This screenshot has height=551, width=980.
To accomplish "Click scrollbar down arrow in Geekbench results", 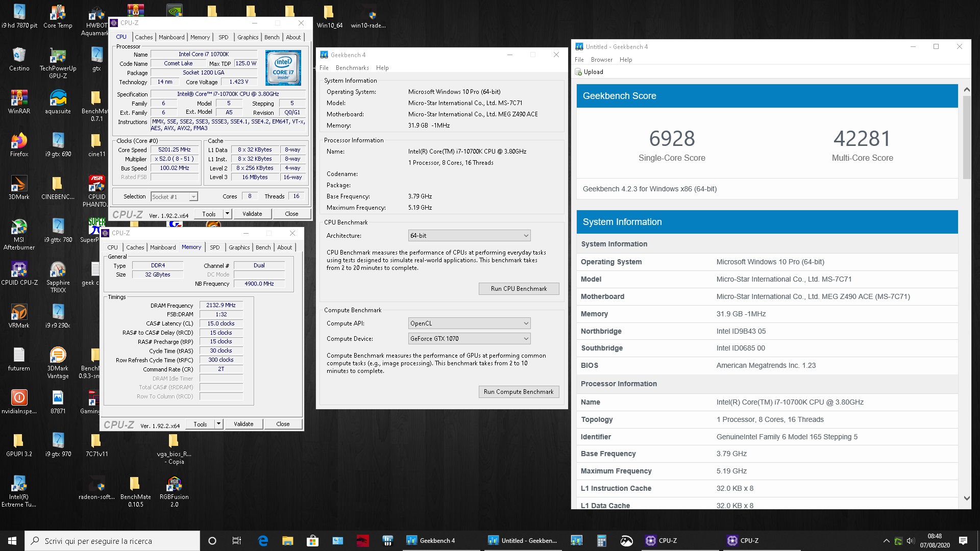I will point(967,498).
